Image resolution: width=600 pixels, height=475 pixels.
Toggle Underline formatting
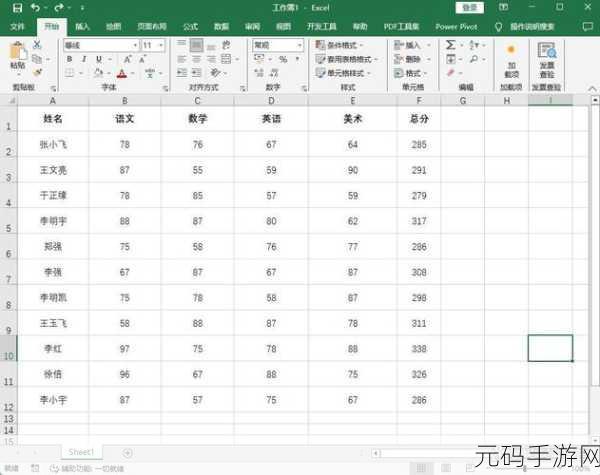click(x=99, y=59)
